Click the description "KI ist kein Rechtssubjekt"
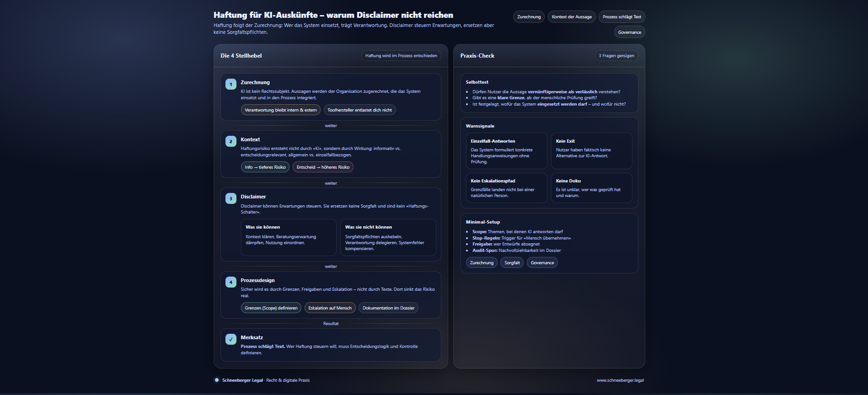 [331, 95]
